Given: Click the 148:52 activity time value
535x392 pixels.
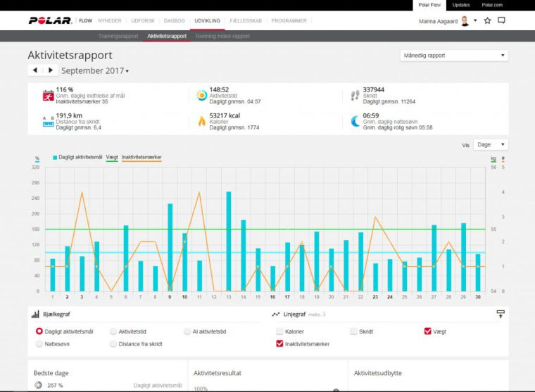Looking at the screenshot, I should coord(219,89).
